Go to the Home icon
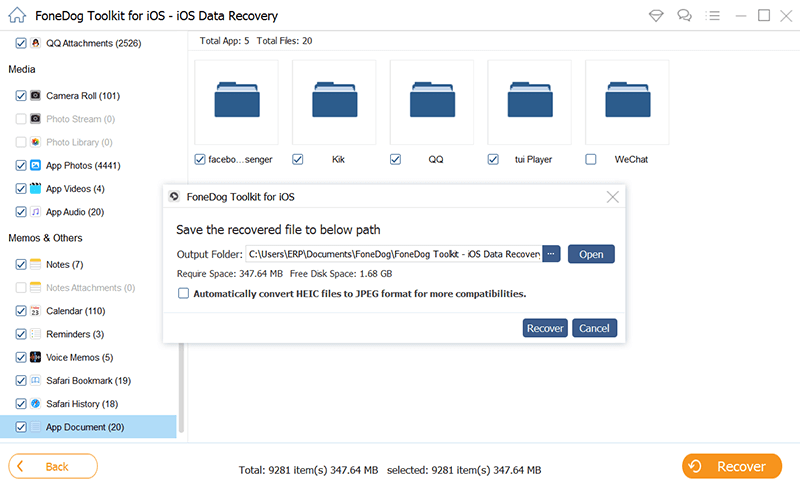This screenshot has width=800, height=489. (x=17, y=15)
